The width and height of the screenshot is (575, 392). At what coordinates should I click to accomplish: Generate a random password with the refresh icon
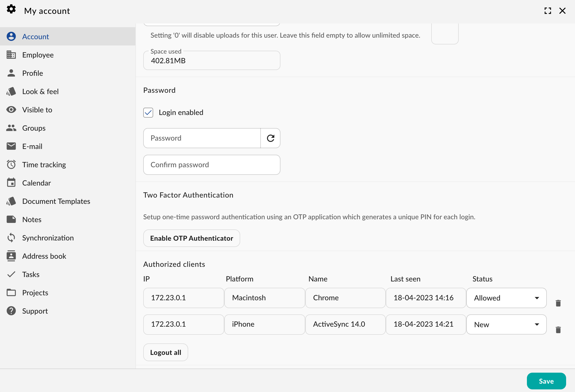point(271,138)
